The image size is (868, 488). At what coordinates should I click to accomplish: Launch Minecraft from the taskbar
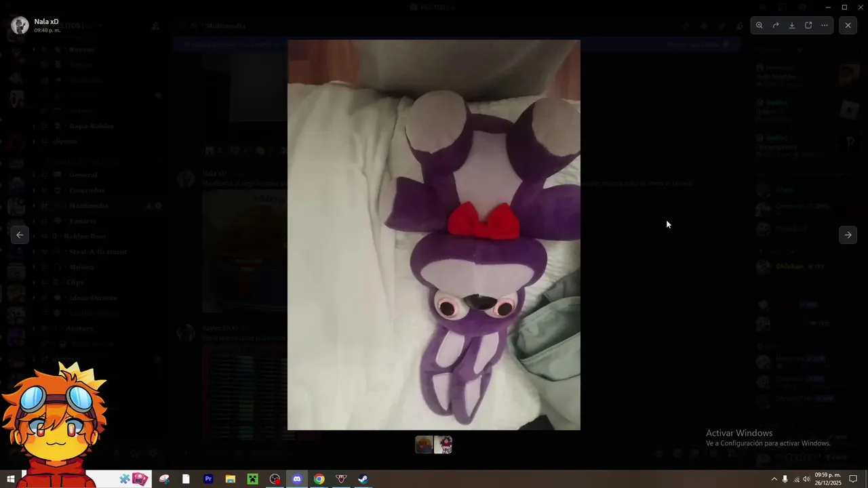(x=252, y=479)
